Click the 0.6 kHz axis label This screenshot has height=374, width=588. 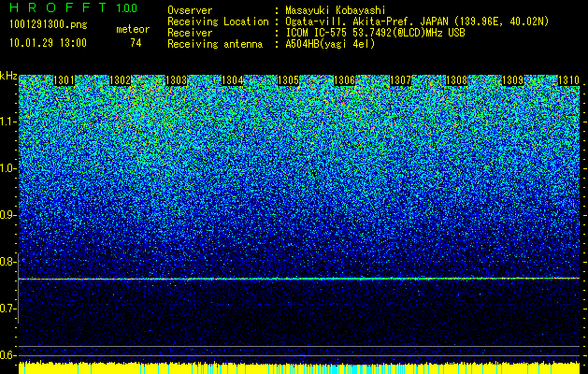click(x=7, y=355)
